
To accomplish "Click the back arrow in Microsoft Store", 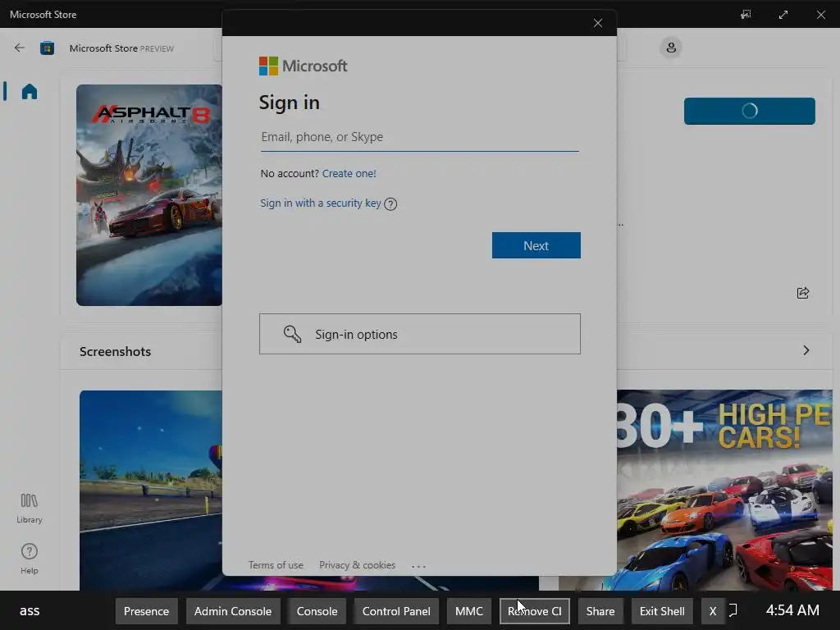I will pos(20,48).
